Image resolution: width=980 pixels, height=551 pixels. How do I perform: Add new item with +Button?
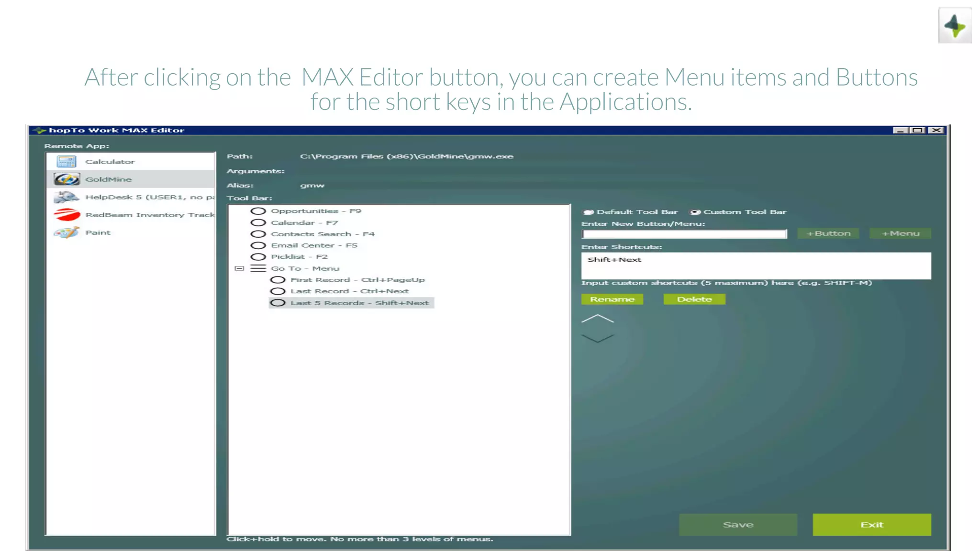click(828, 233)
